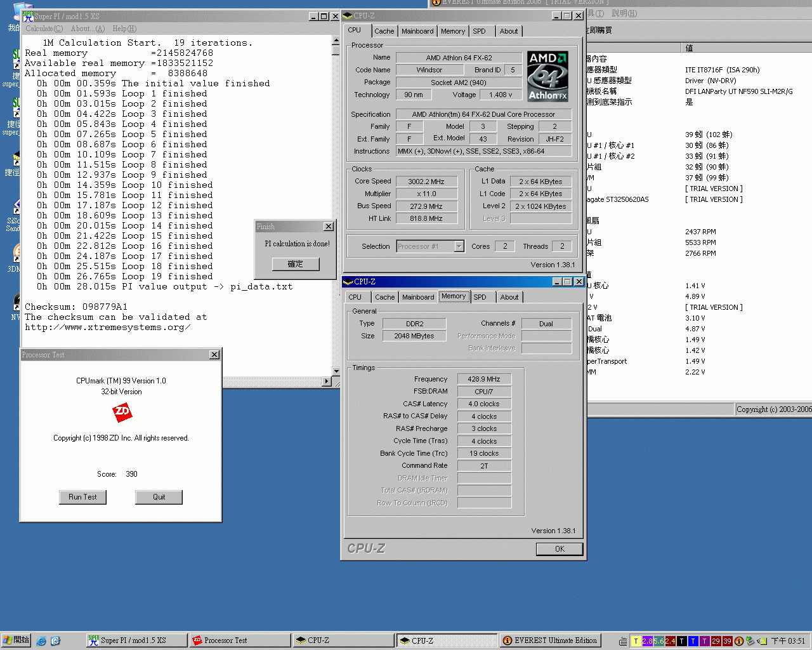Select Mainboard tab in lower CPU-Z window

(418, 297)
